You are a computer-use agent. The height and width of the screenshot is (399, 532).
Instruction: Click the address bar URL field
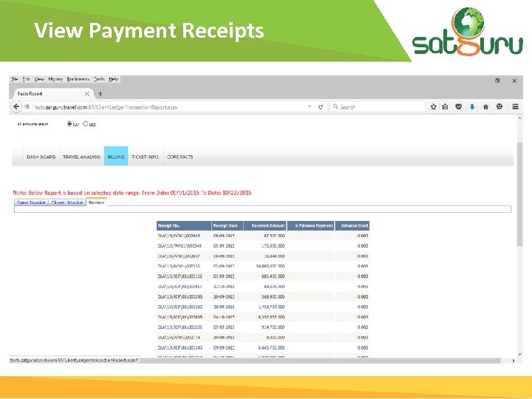tap(170, 107)
